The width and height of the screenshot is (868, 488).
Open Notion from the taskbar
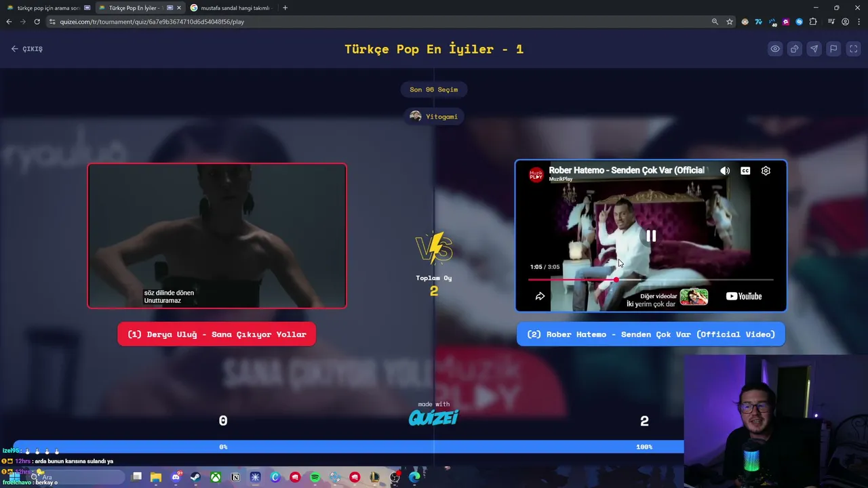click(x=235, y=477)
